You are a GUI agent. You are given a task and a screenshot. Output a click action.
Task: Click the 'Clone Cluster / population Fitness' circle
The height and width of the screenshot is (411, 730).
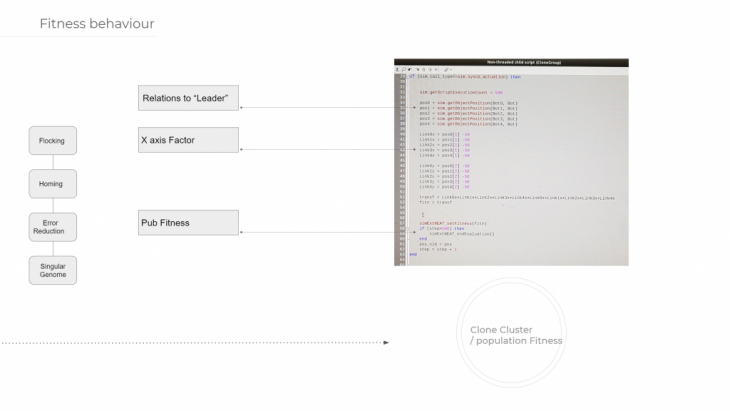click(515, 335)
